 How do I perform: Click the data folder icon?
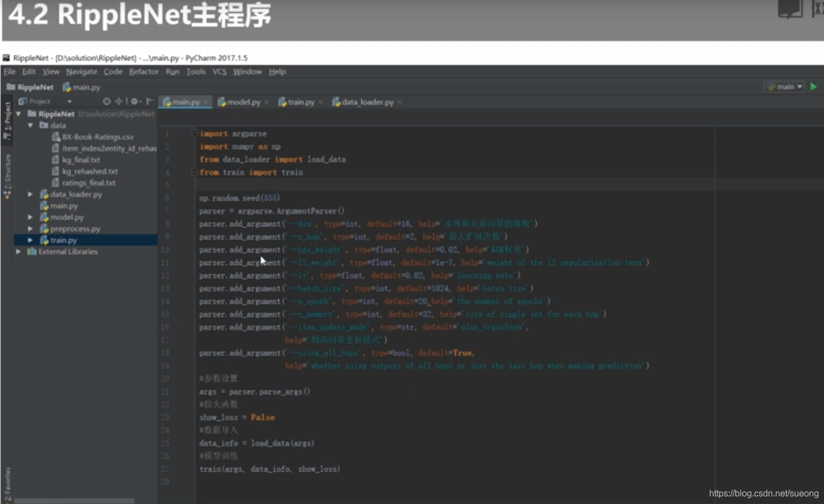point(44,125)
